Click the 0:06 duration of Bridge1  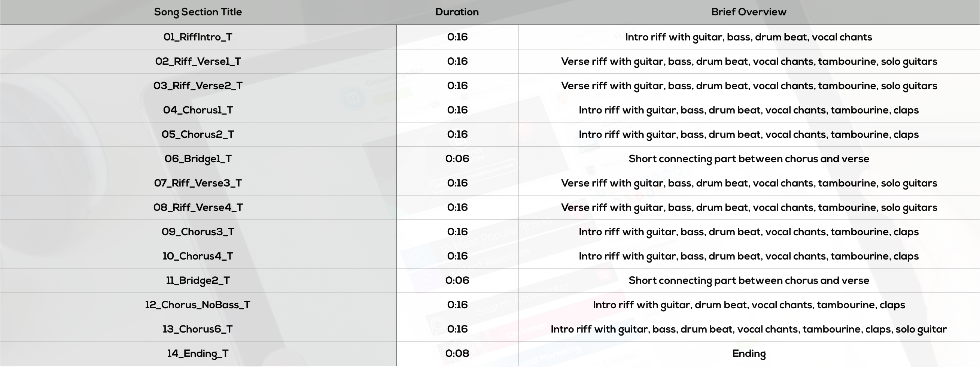pos(457,159)
